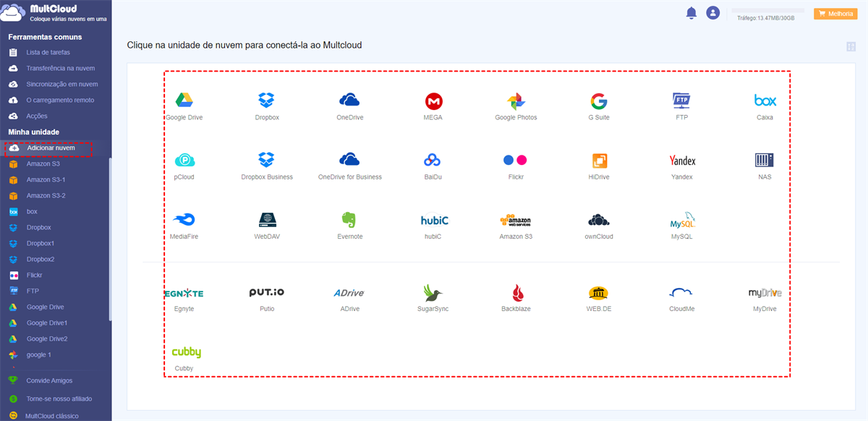Image resolution: width=868 pixels, height=421 pixels.
Task: Choose OneDrive for Business icon
Action: pos(349,160)
